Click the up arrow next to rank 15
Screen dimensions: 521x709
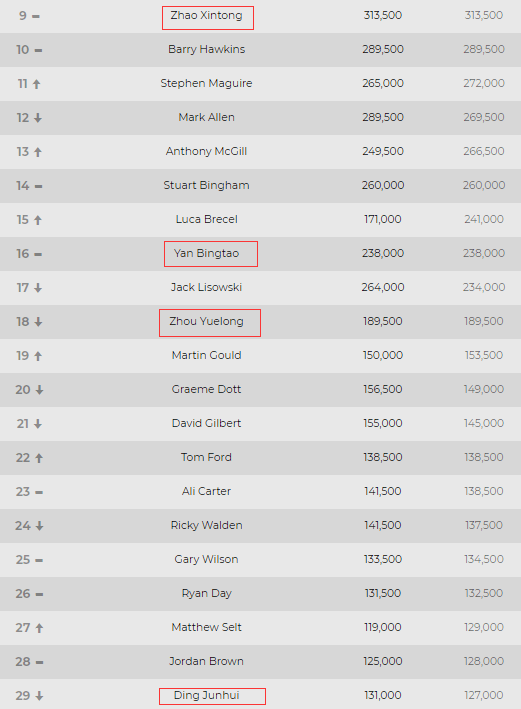[x=38, y=220]
